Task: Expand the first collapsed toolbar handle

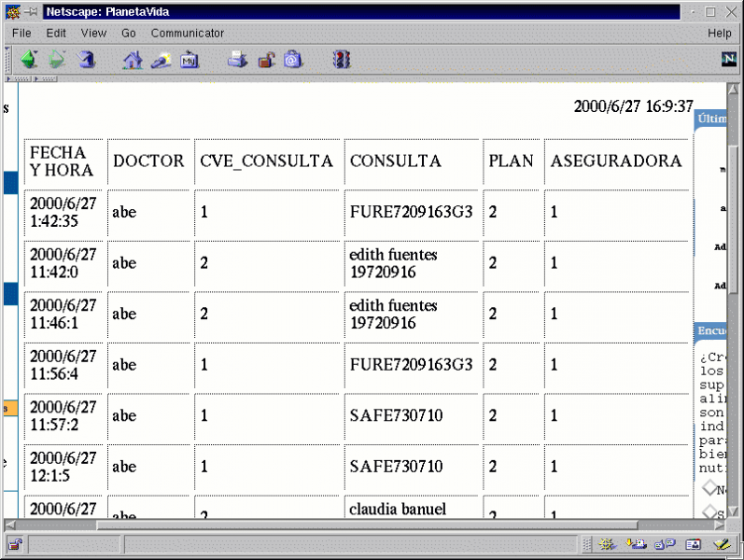Action: [x=19, y=79]
